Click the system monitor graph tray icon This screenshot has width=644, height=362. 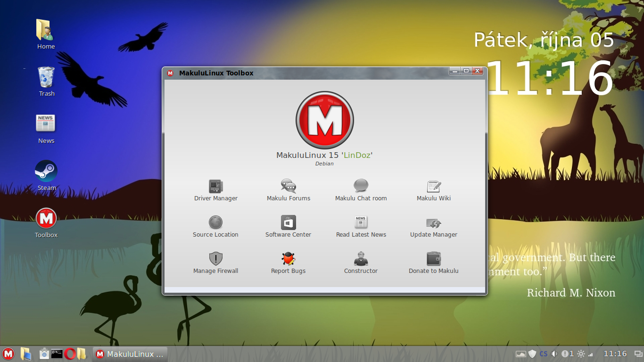point(520,354)
